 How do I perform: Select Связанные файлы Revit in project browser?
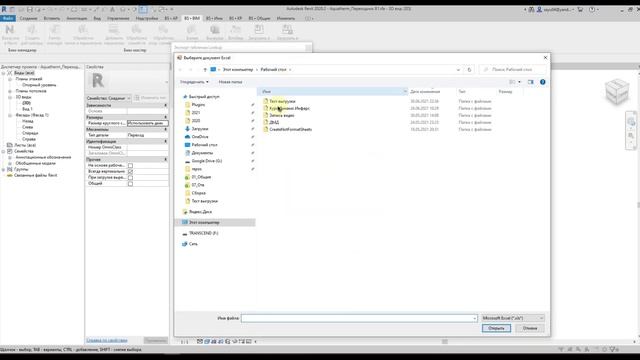point(36,176)
